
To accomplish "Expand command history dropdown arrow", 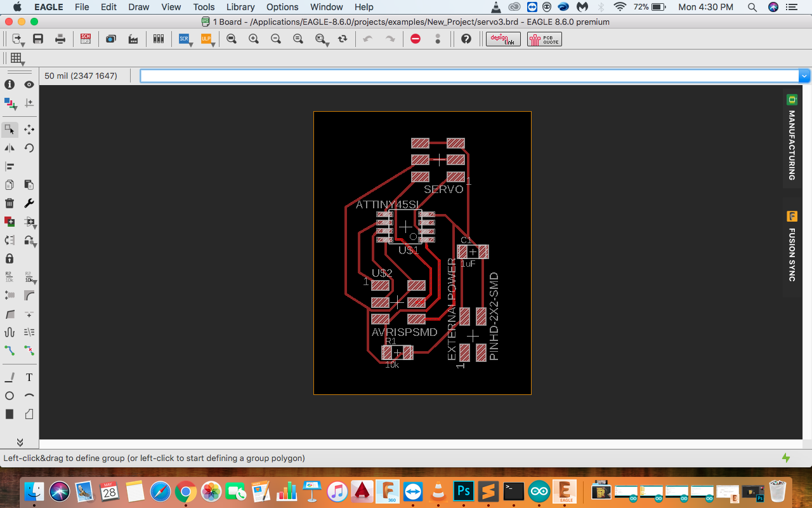I will (805, 76).
